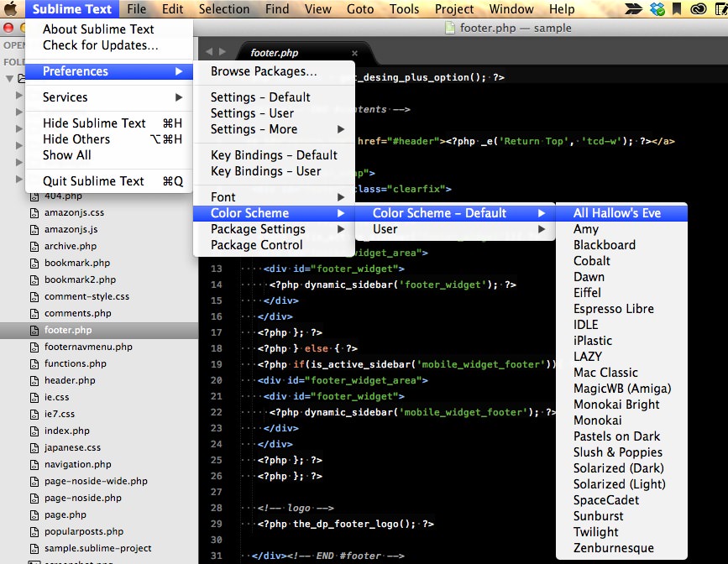Click the Creative Cloud menu bar icon
Screen dimensions: 728x564
pyautogui.click(x=699, y=9)
